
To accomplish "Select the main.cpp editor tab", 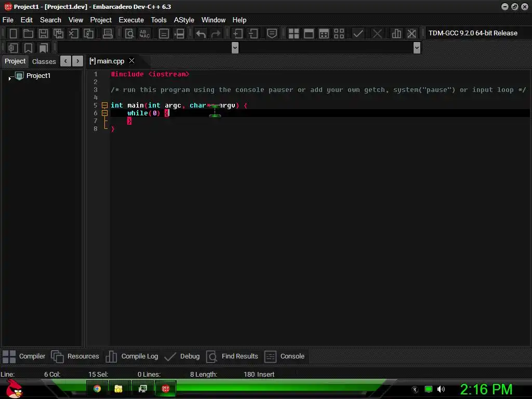I will pos(107,61).
